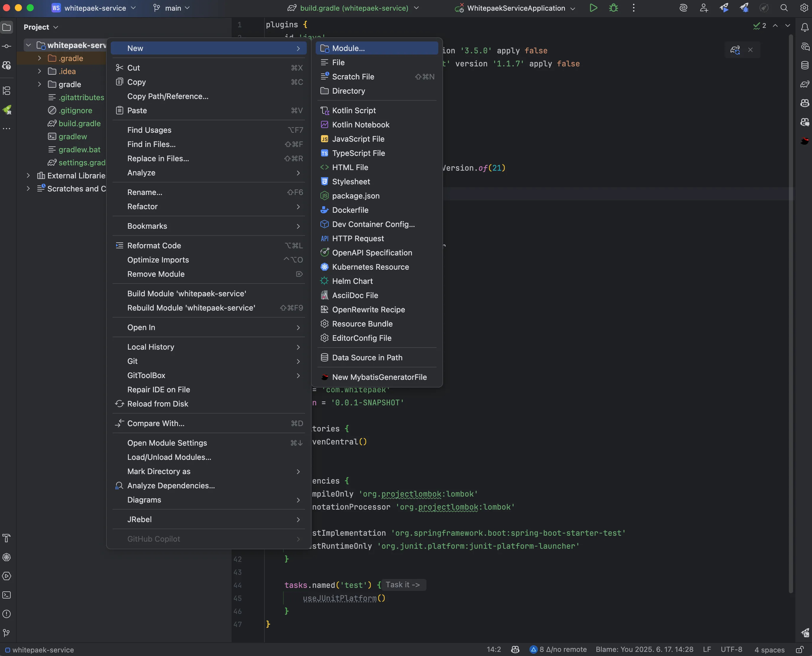Open the Gradle tool window in right sidebar
812x656 pixels.
[804, 84]
